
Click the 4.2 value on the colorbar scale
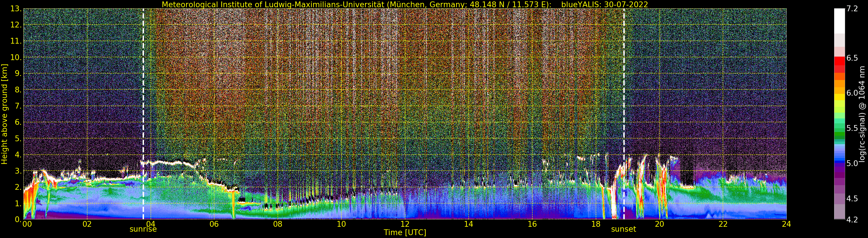pyautogui.click(x=852, y=220)
